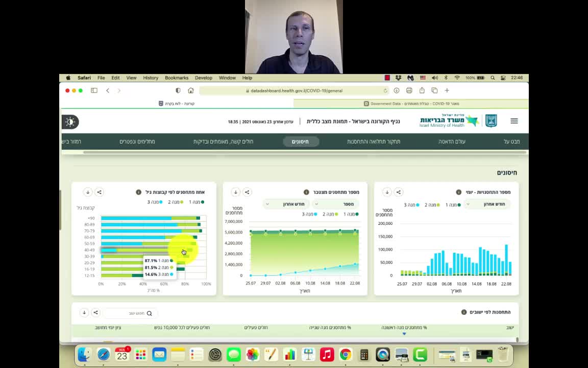Toggle dose 2 (מנה 2) in daily chart legend
The image size is (588, 368).
pyautogui.click(x=432, y=204)
